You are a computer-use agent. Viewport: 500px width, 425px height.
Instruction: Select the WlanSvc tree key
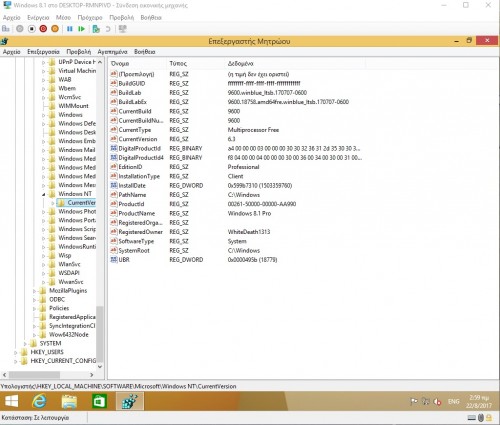[69, 264]
